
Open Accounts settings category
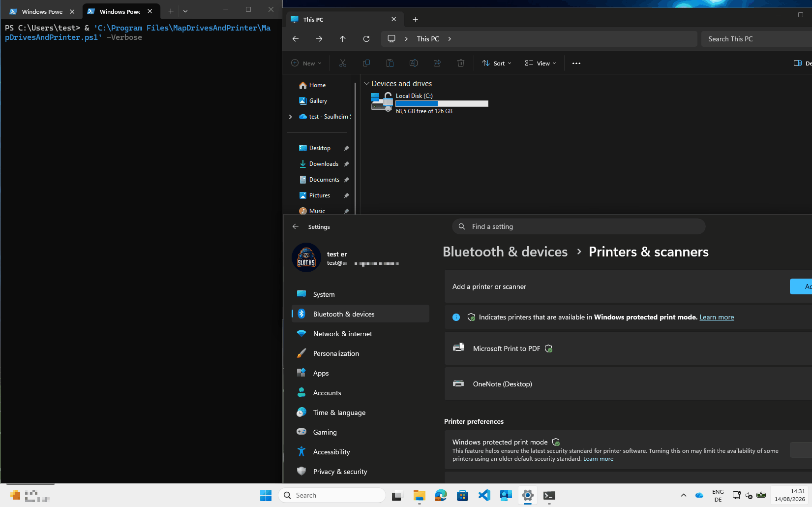361,393
